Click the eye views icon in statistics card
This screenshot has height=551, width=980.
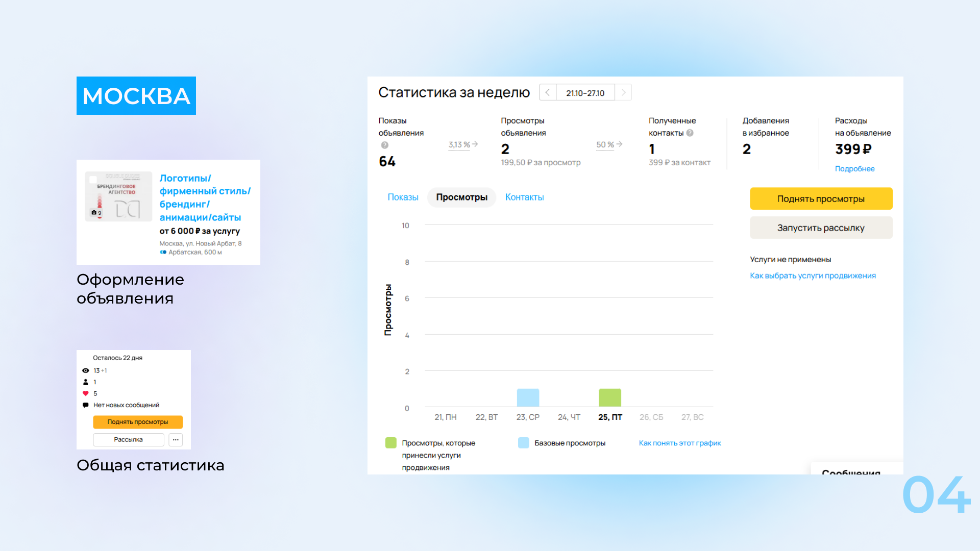(86, 371)
